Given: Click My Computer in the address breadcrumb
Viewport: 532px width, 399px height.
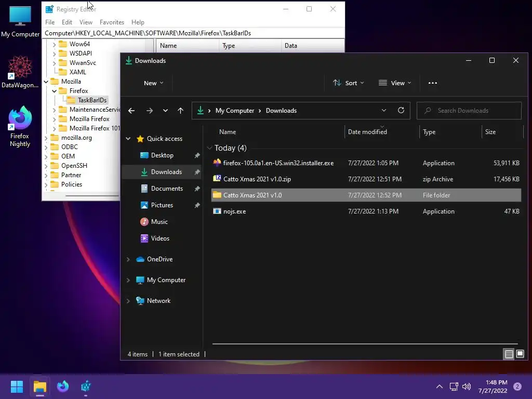Looking at the screenshot, I should point(235,111).
